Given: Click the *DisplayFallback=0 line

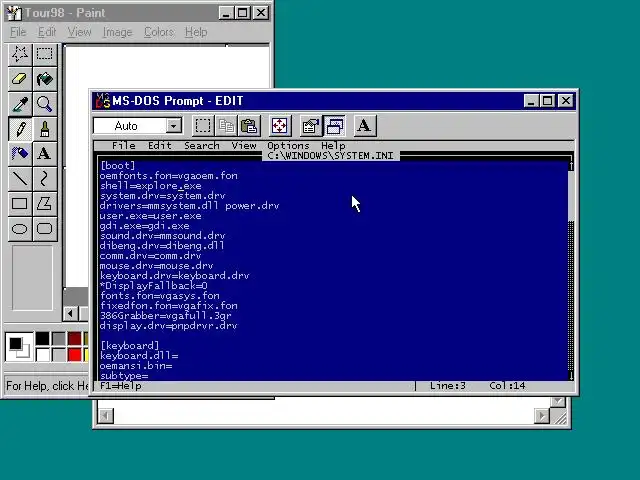Looking at the screenshot, I should point(153,286).
